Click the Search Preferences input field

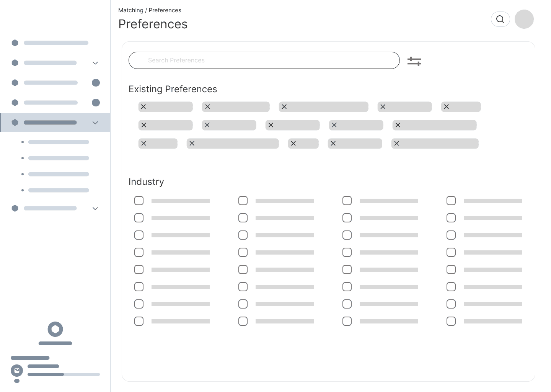coord(264,60)
